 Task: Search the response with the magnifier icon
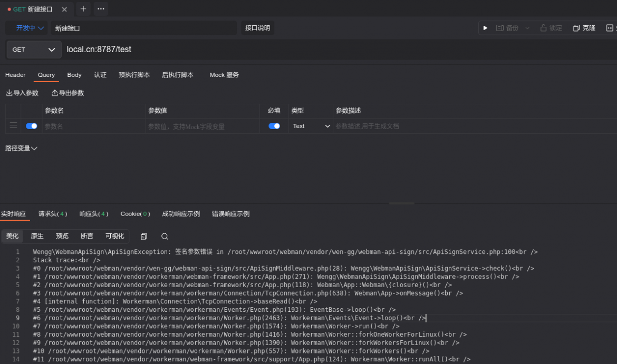(165, 236)
